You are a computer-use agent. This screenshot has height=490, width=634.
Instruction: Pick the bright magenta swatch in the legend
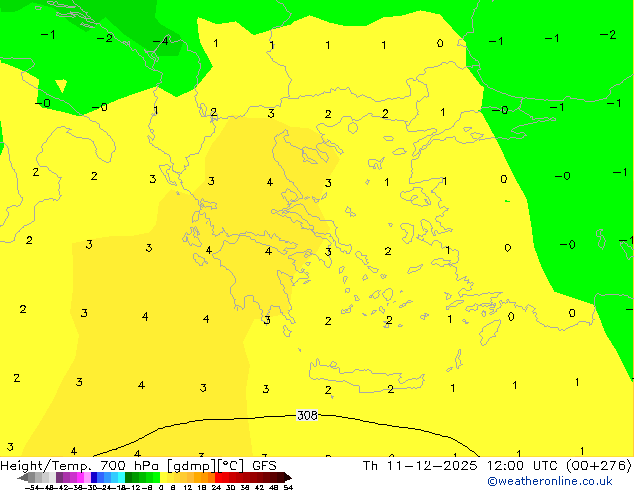tap(80, 477)
